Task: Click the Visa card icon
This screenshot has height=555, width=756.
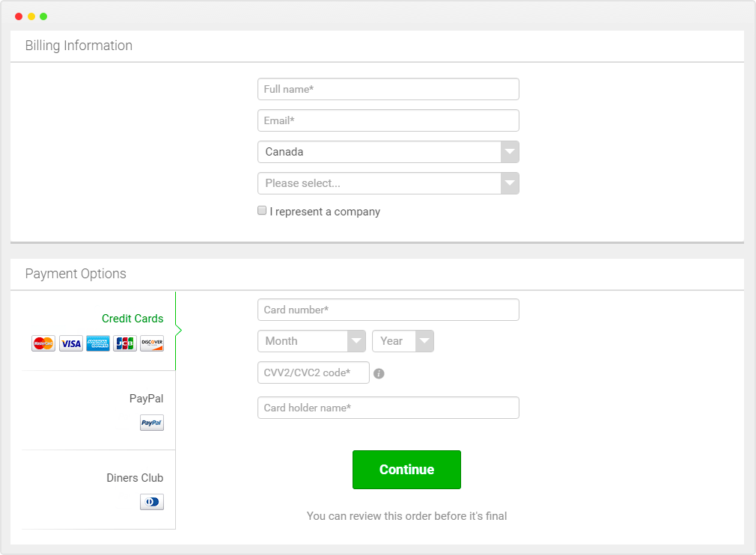Action: [71, 343]
